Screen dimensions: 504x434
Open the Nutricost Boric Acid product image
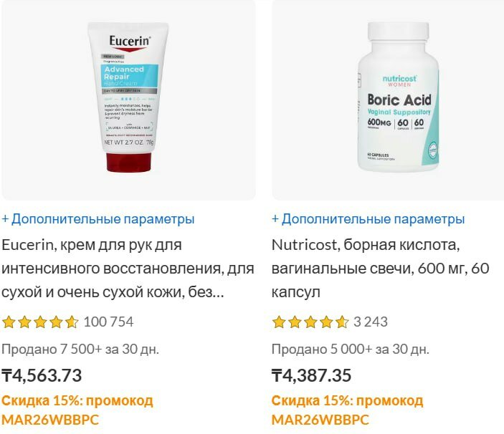coord(388,100)
